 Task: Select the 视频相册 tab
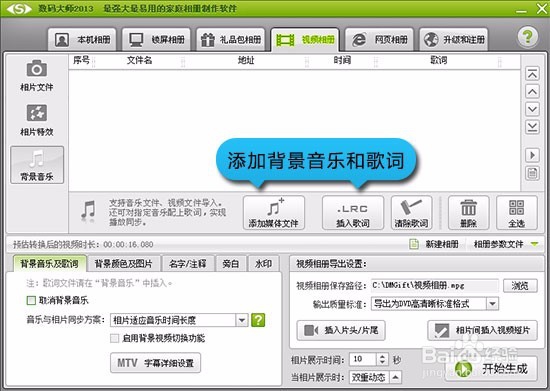305,40
